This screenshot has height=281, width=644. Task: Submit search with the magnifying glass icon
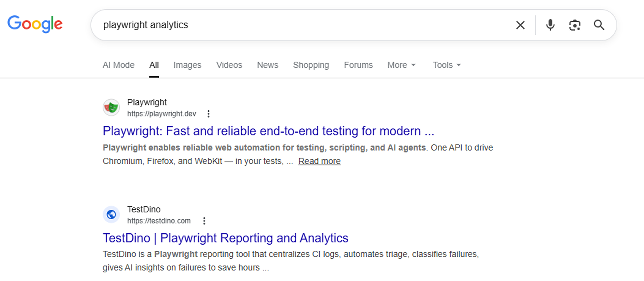[599, 25]
